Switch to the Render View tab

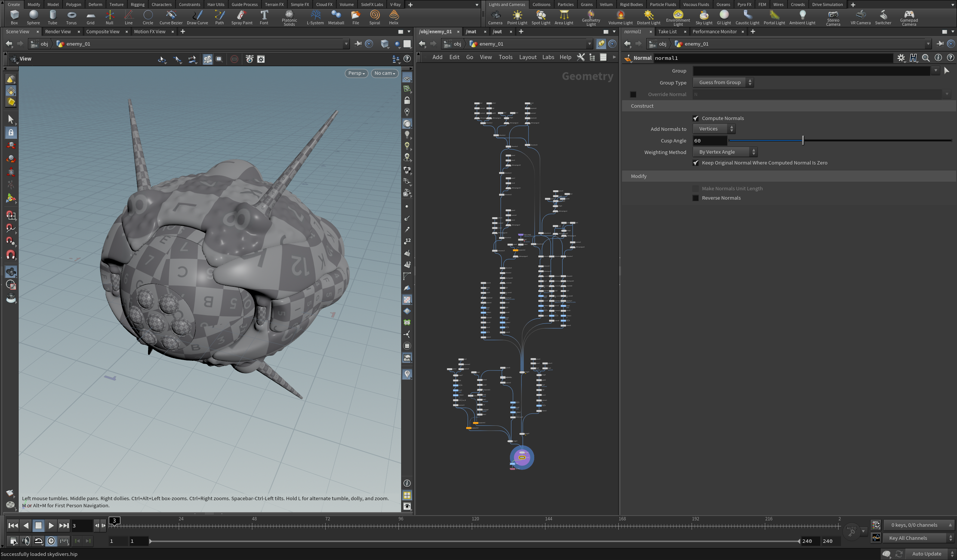[58, 31]
